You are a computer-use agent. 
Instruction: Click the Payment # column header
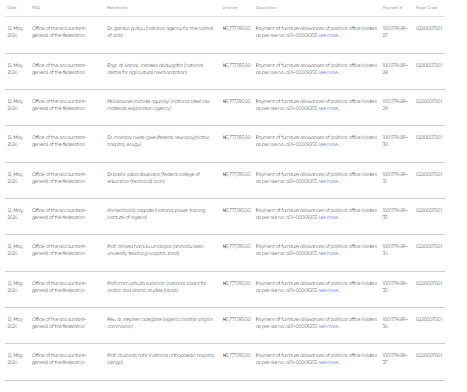coord(392,7)
